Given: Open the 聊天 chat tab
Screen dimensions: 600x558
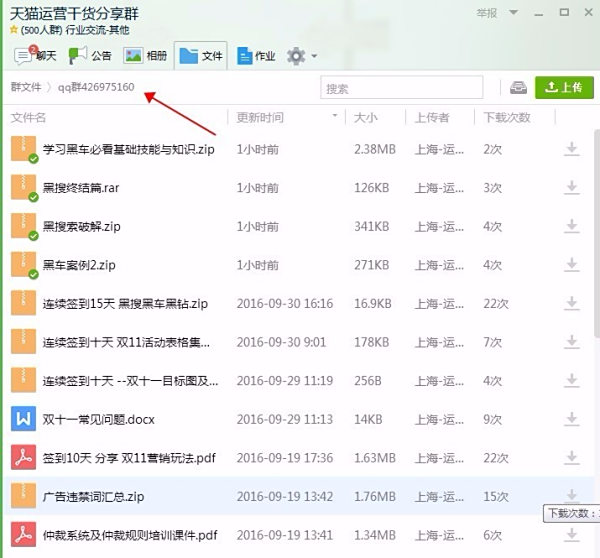Looking at the screenshot, I should point(35,56).
